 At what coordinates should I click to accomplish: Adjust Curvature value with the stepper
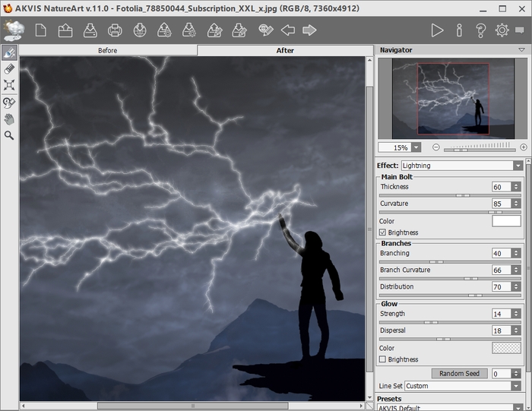516,204
